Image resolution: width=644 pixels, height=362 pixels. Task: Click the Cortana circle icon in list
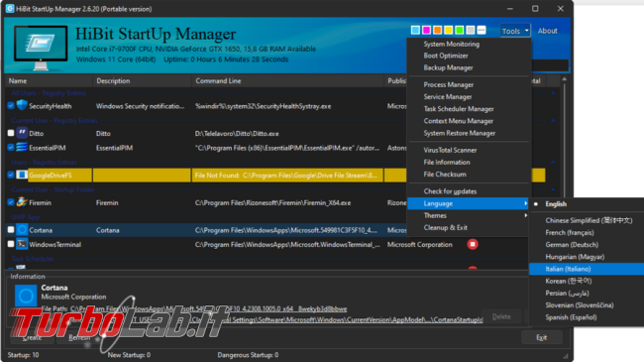22,229
